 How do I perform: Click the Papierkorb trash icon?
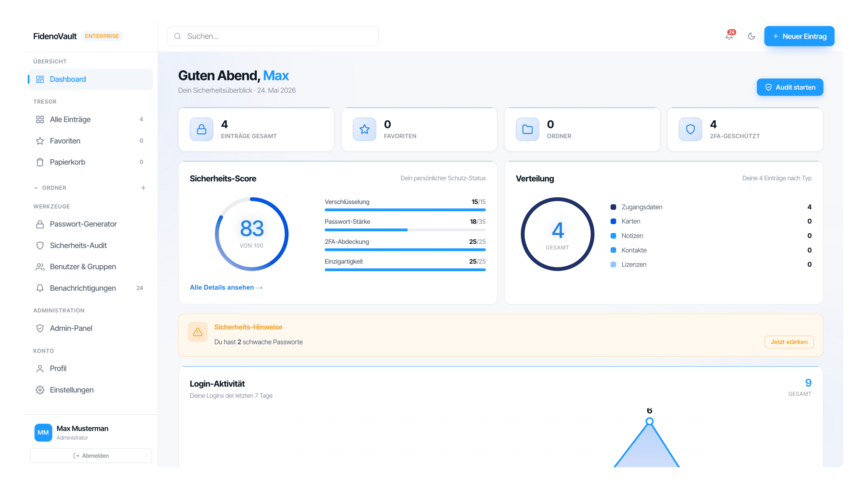(40, 162)
